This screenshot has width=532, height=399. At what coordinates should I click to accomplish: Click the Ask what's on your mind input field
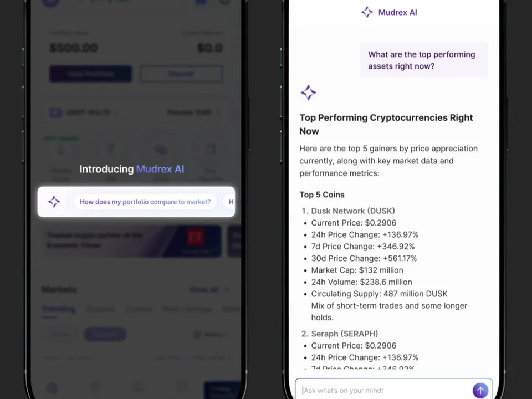click(382, 390)
